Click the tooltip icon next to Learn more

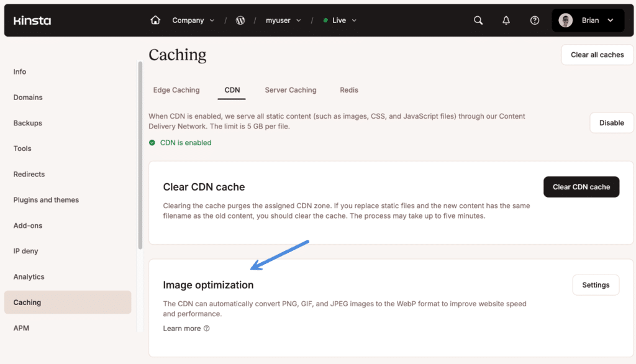click(x=205, y=328)
